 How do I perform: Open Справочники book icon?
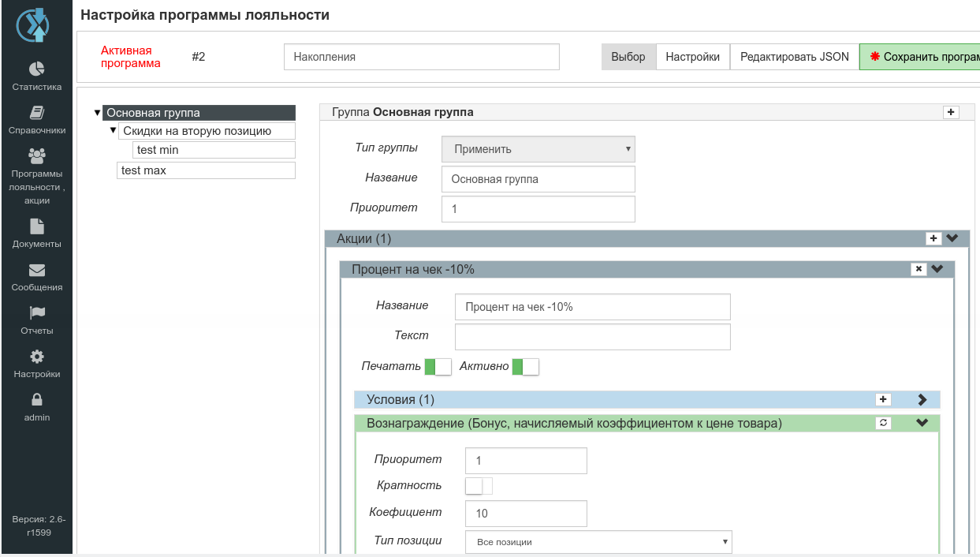37,112
